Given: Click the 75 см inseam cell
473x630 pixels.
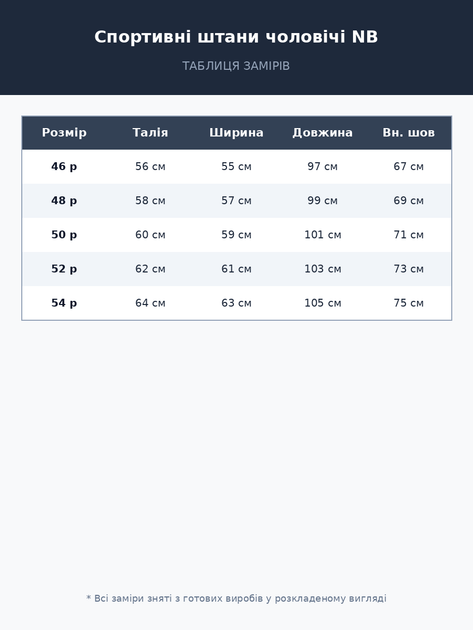Looking at the screenshot, I should (409, 303).
